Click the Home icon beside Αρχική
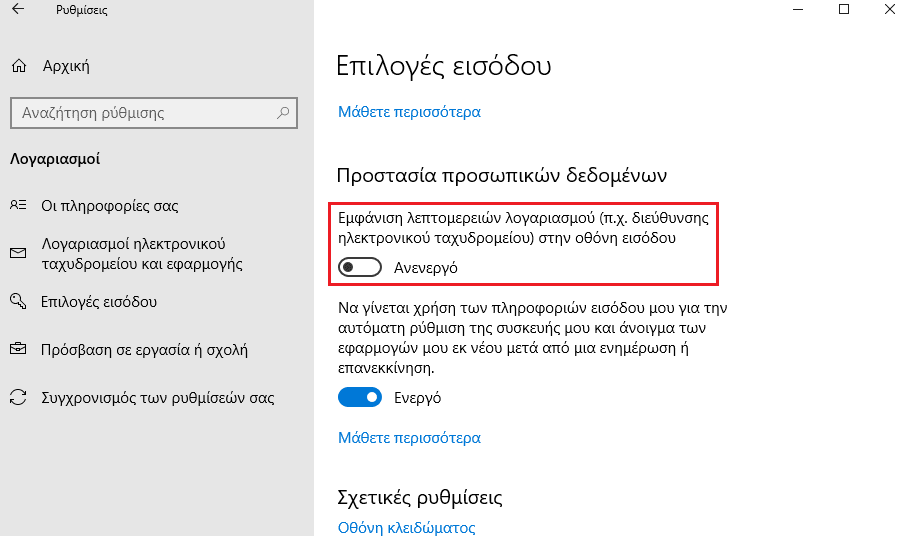 [18, 67]
